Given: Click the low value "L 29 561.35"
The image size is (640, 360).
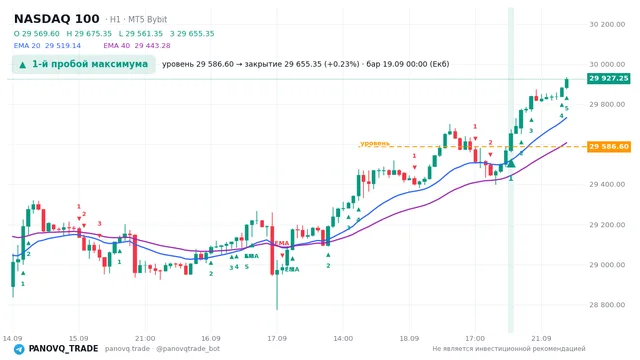Looking at the screenshot, I should coord(141,33).
